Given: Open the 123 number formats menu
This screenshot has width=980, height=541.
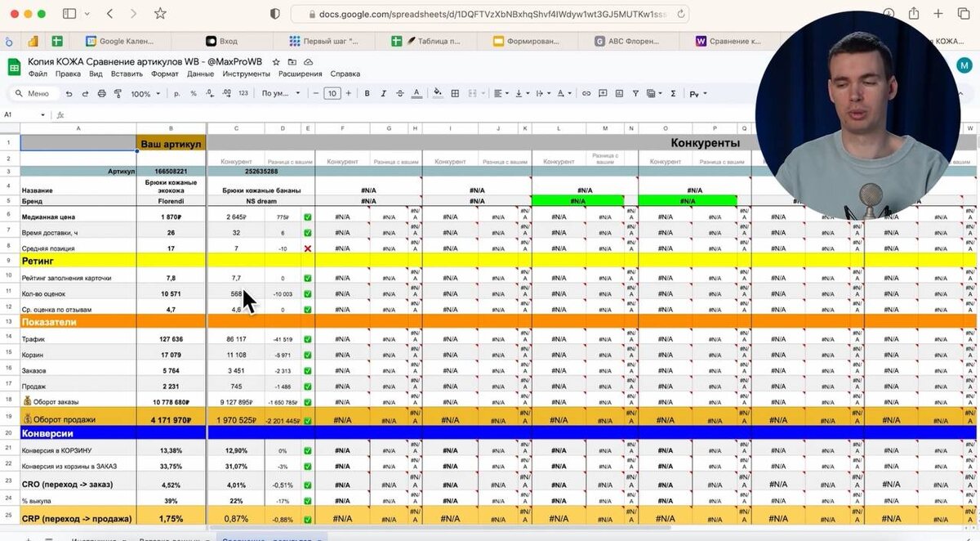Looking at the screenshot, I should coord(243,94).
